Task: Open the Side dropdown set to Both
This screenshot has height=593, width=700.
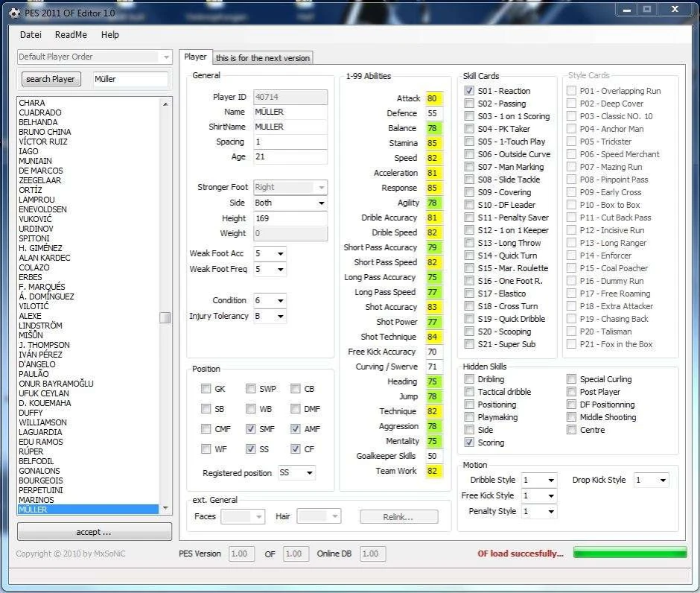Action: pos(322,203)
